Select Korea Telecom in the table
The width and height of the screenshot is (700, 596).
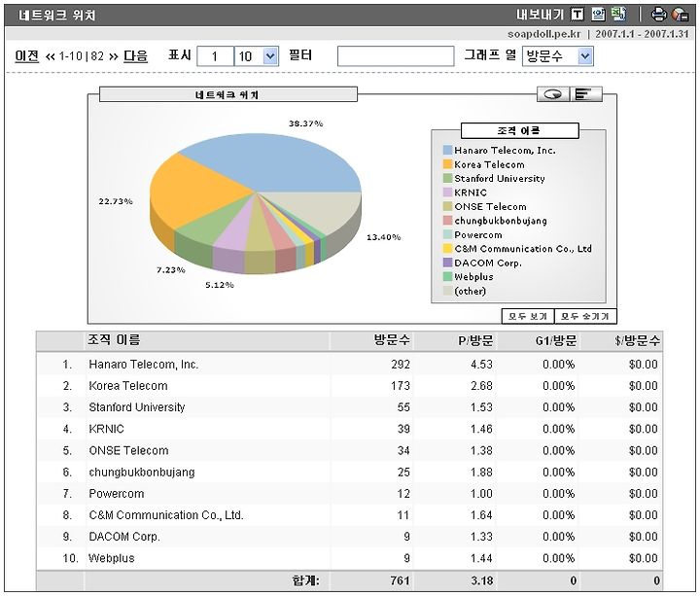pos(128,386)
